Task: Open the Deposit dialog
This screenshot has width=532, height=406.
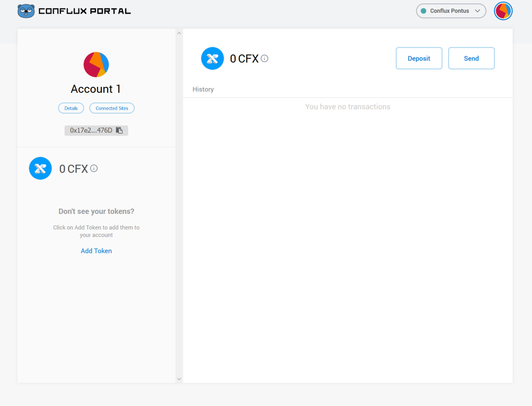Action: pyautogui.click(x=419, y=59)
